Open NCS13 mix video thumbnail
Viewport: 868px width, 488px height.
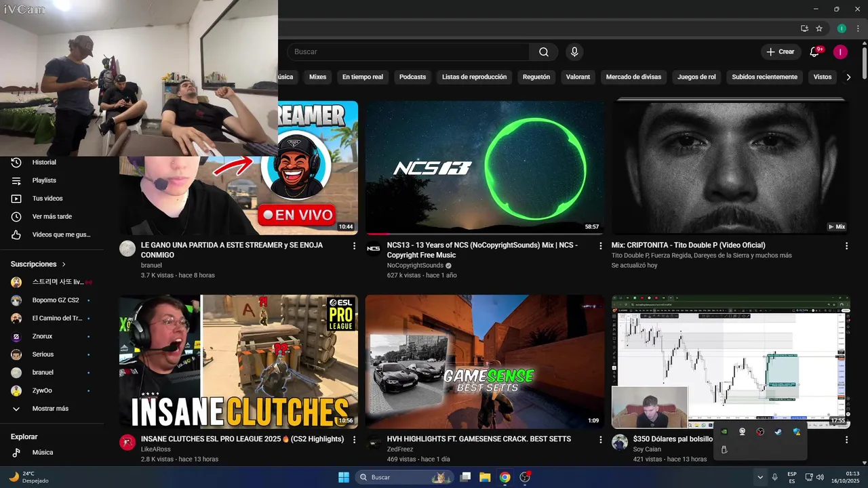click(x=484, y=167)
